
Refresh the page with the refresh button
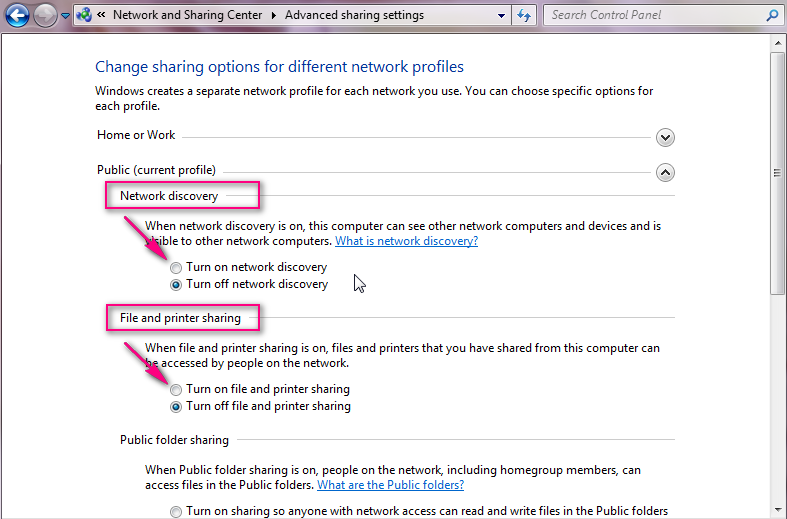(524, 16)
